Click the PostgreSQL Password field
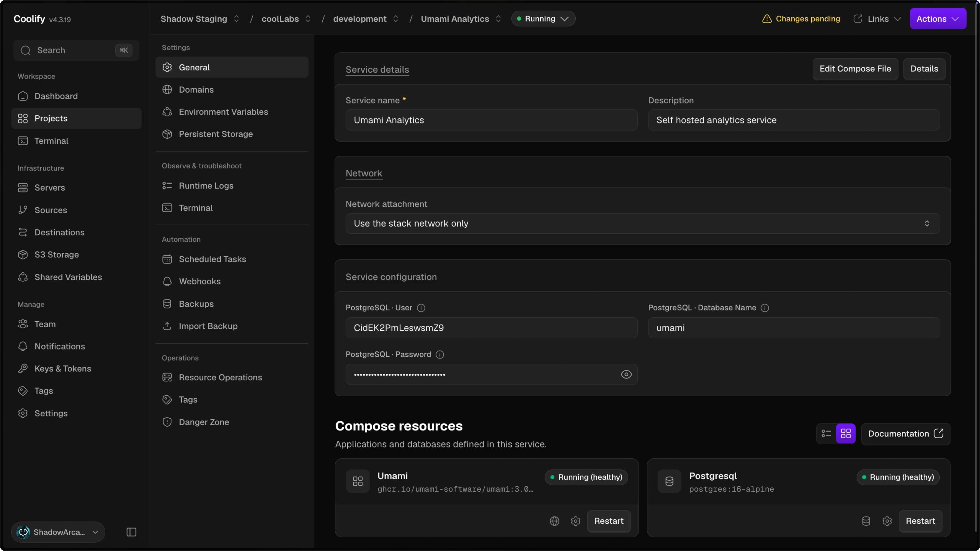Screen dimensions: 980x551 click(x=491, y=374)
